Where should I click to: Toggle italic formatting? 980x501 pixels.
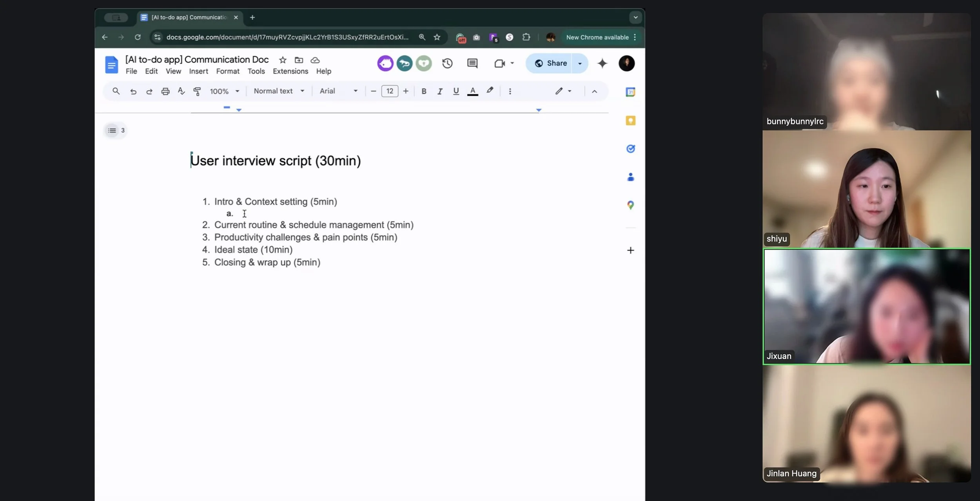(x=440, y=91)
